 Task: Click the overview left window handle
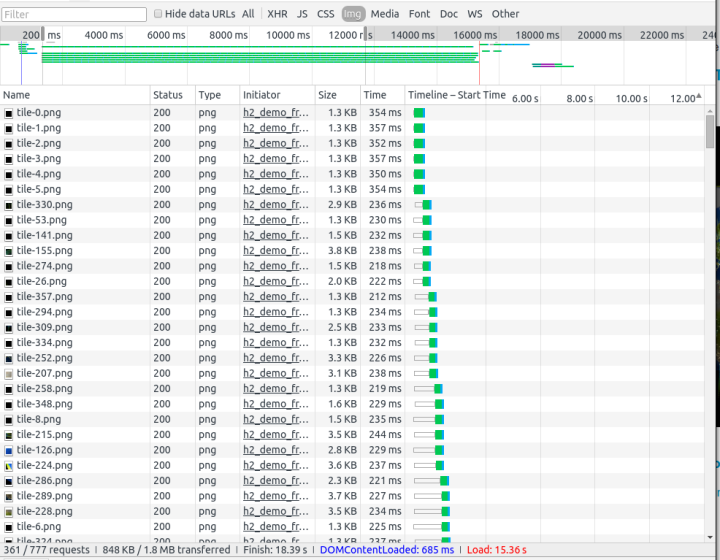pyautogui.click(x=43, y=34)
